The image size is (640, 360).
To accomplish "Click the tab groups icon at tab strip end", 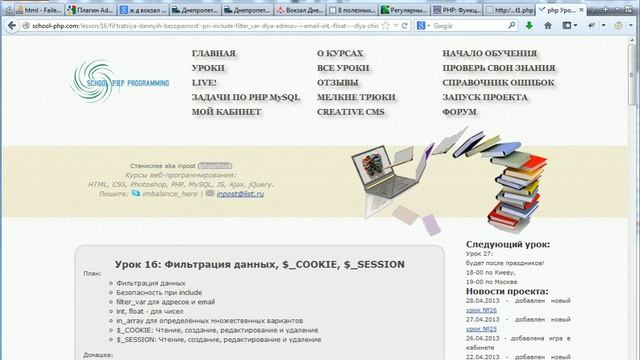I will [629, 9].
